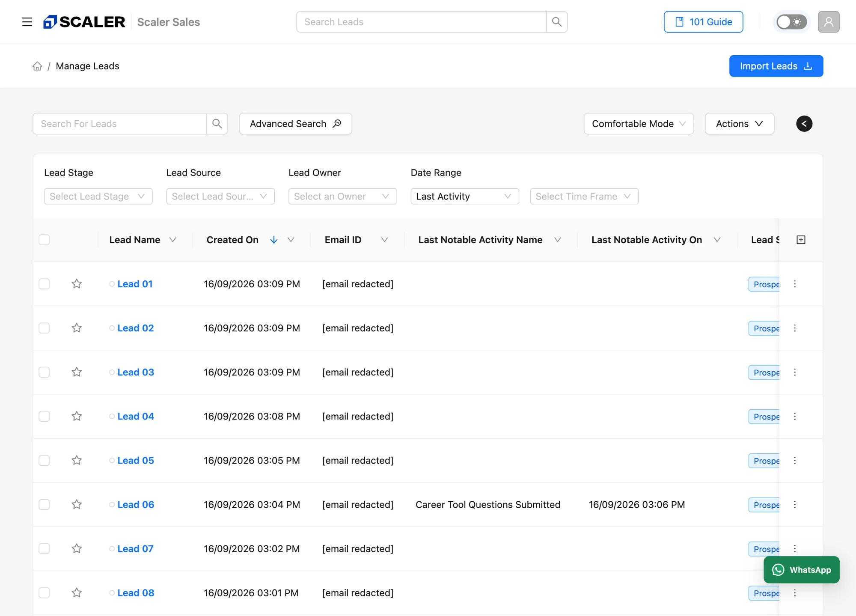
Task: Expand the Actions dropdown
Action: coord(740,124)
